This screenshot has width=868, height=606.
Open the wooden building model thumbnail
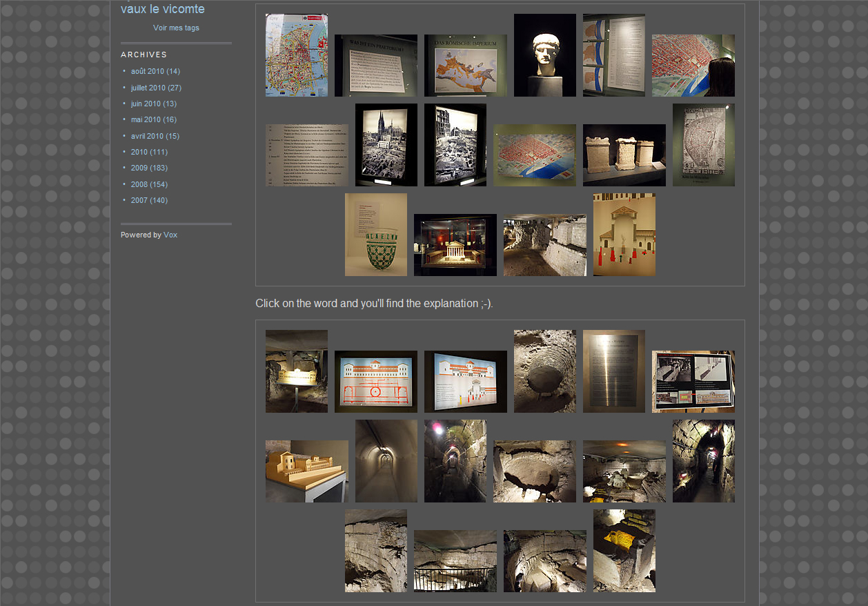pyautogui.click(x=306, y=471)
